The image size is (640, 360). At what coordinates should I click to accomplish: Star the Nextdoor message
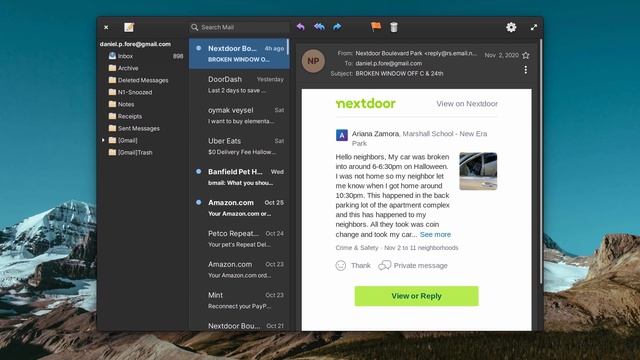(x=526, y=55)
